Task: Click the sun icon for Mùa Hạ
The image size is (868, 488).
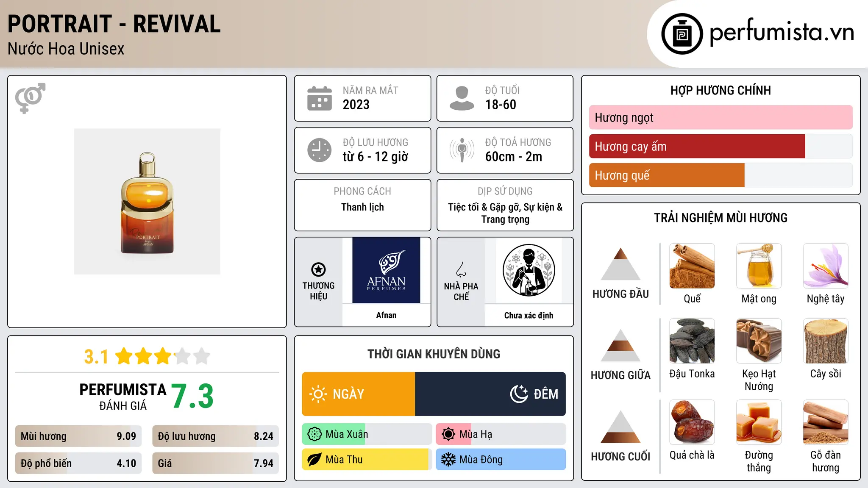Action: click(448, 434)
